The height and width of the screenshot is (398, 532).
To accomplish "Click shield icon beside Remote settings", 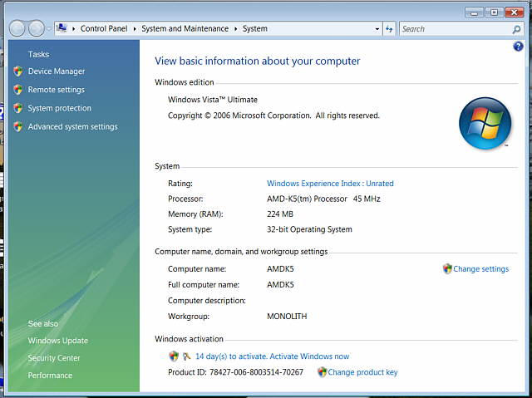I will [18, 90].
